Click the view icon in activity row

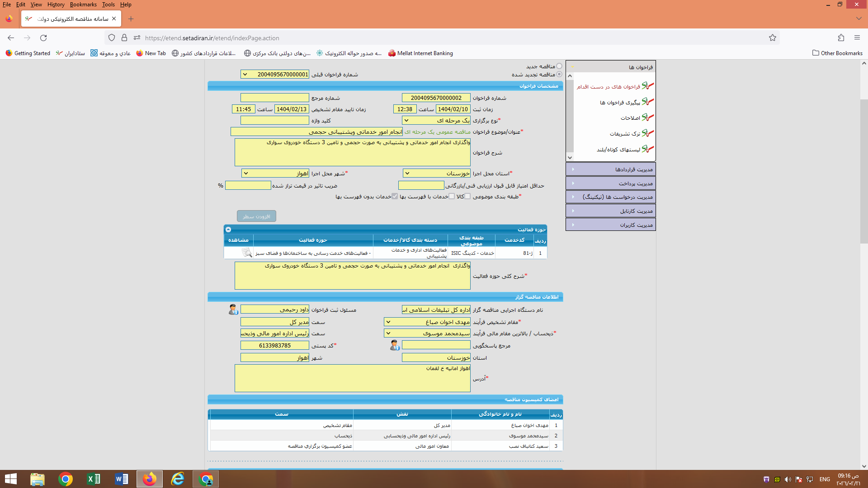point(246,253)
